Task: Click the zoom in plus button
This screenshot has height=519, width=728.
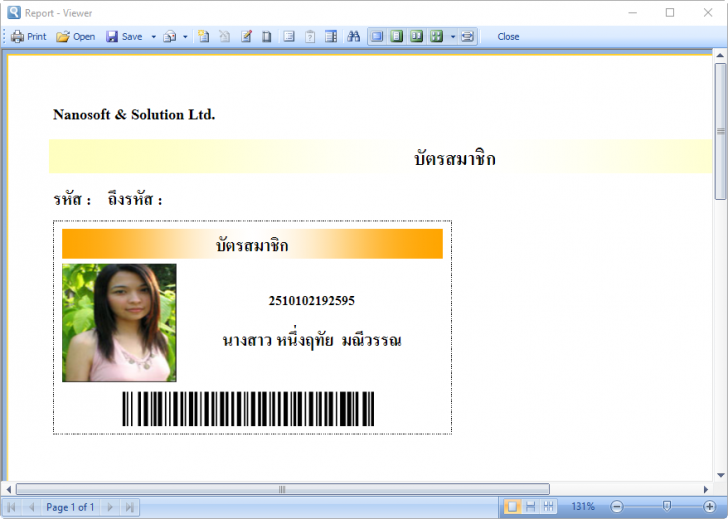Action: pos(709,506)
